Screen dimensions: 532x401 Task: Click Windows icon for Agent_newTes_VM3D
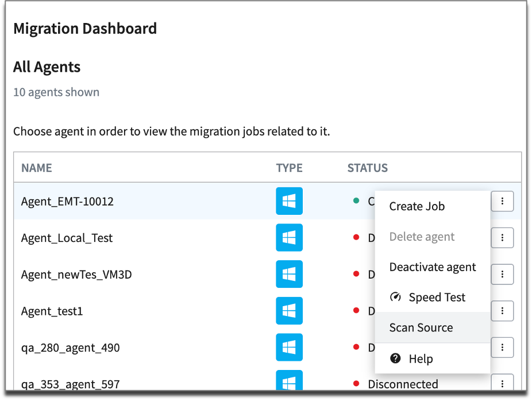click(x=289, y=274)
